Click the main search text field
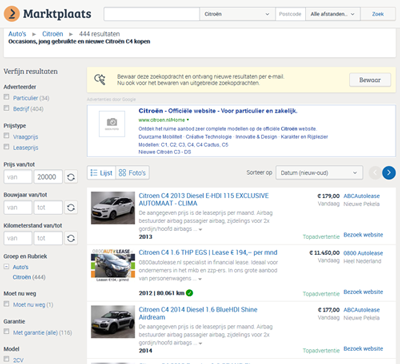 point(152,14)
